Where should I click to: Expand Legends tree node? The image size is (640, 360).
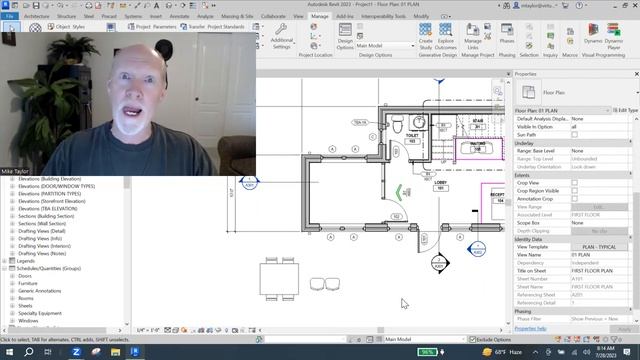[x=5, y=261]
